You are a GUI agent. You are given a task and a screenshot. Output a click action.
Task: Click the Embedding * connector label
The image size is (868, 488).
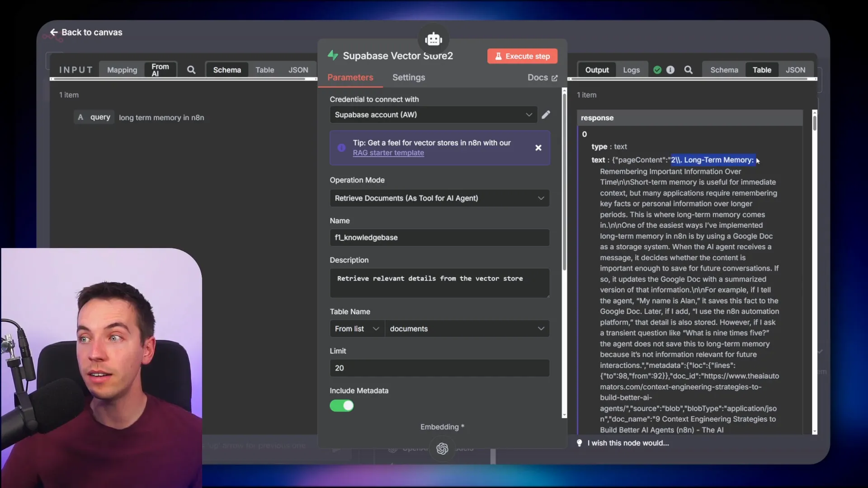442,427
